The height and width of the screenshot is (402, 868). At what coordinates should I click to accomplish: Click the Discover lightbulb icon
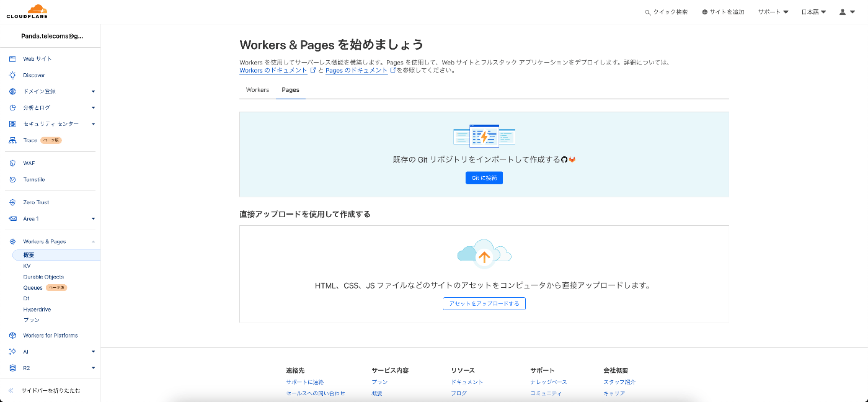[x=12, y=75]
